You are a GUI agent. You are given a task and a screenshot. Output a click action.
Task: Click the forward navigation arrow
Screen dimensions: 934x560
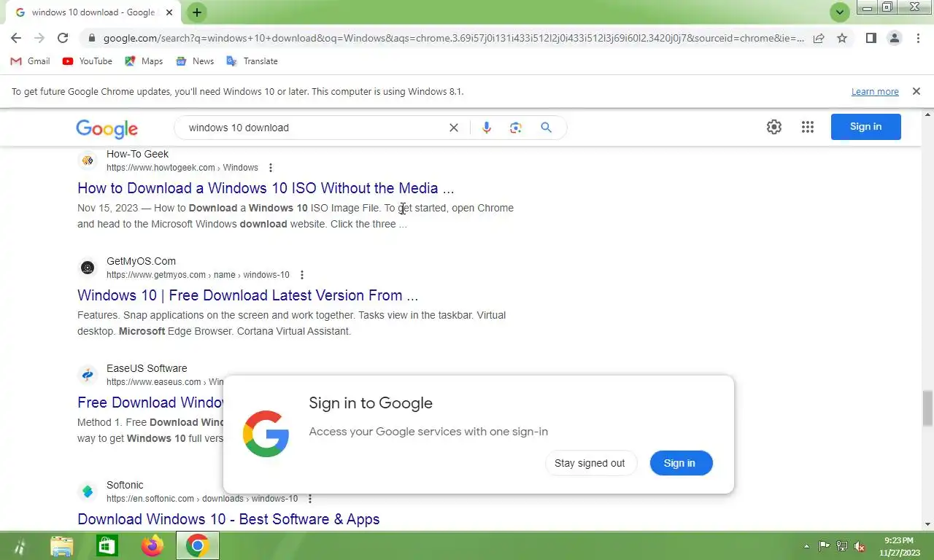(x=39, y=38)
